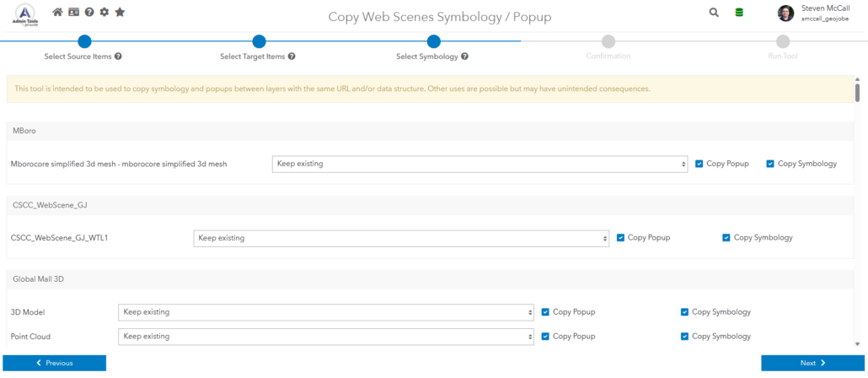Click help icon beside Select Symbology

click(464, 57)
